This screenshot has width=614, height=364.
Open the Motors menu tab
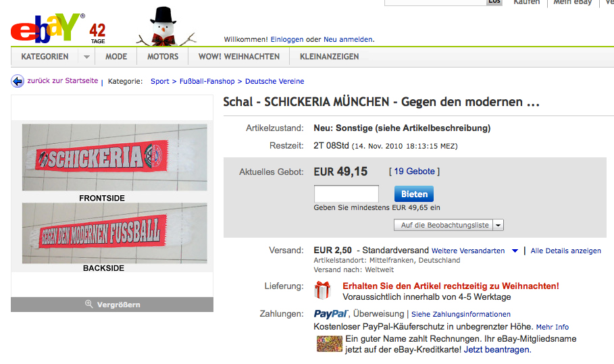click(163, 57)
